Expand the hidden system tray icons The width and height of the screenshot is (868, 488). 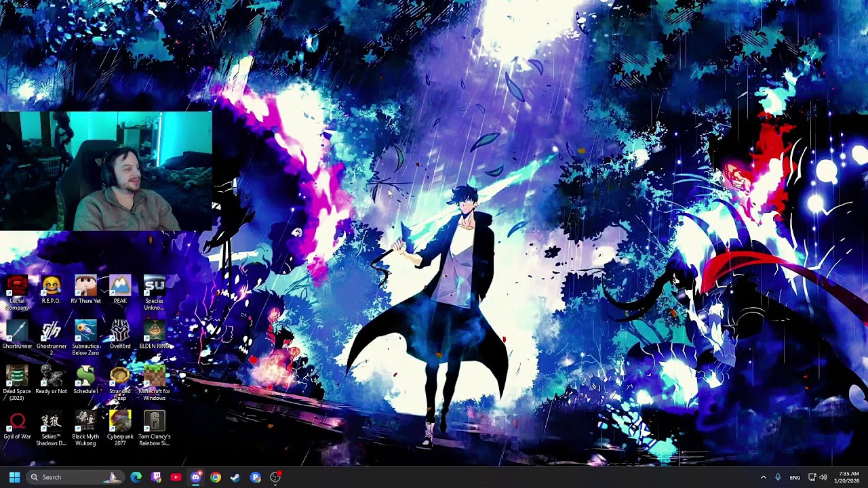coord(763,477)
